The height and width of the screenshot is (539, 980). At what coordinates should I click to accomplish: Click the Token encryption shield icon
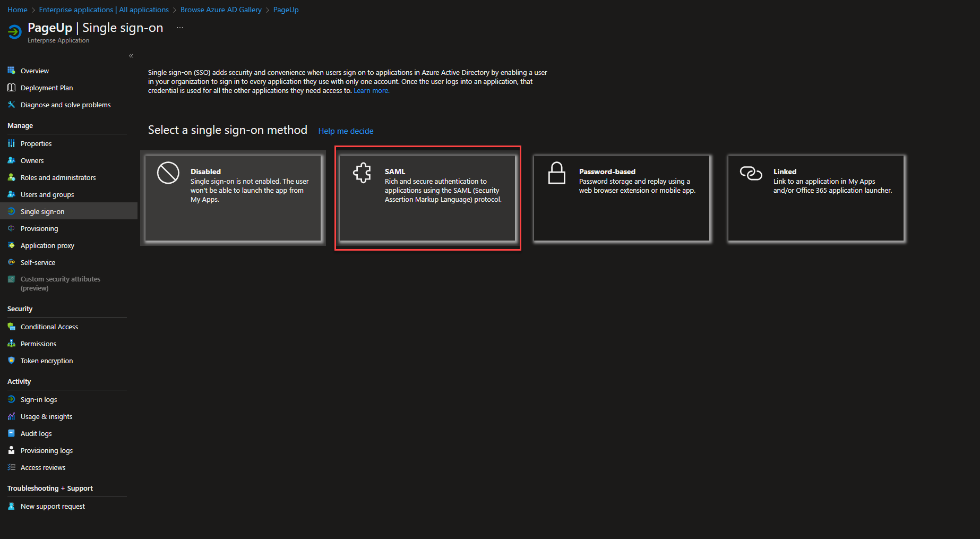coord(11,361)
